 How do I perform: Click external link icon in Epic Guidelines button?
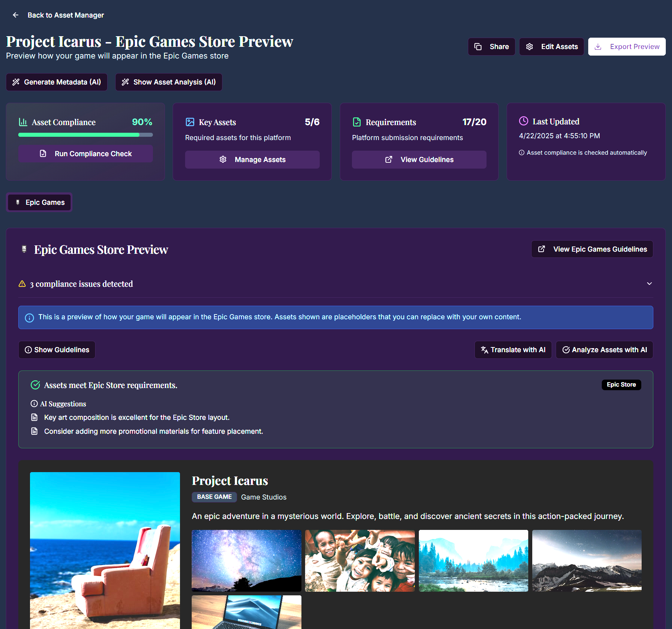pyautogui.click(x=541, y=249)
